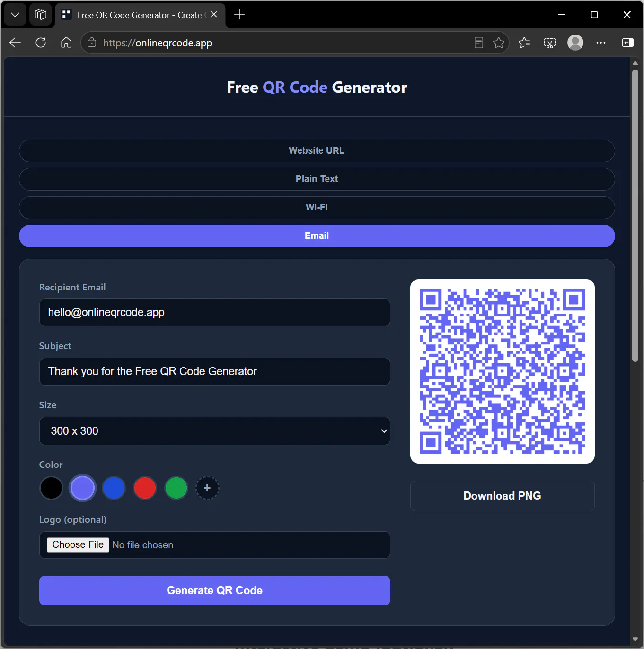Launch the screenshot capture icon
This screenshot has width=644, height=649.
[x=550, y=43]
